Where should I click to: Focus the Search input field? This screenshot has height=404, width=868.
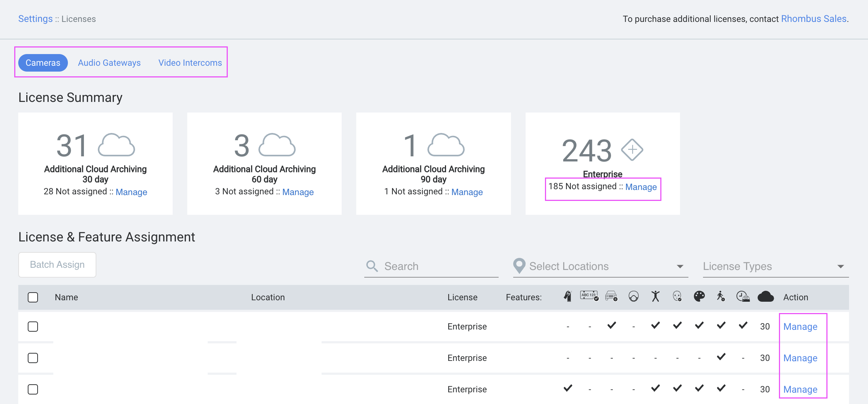[x=431, y=266]
